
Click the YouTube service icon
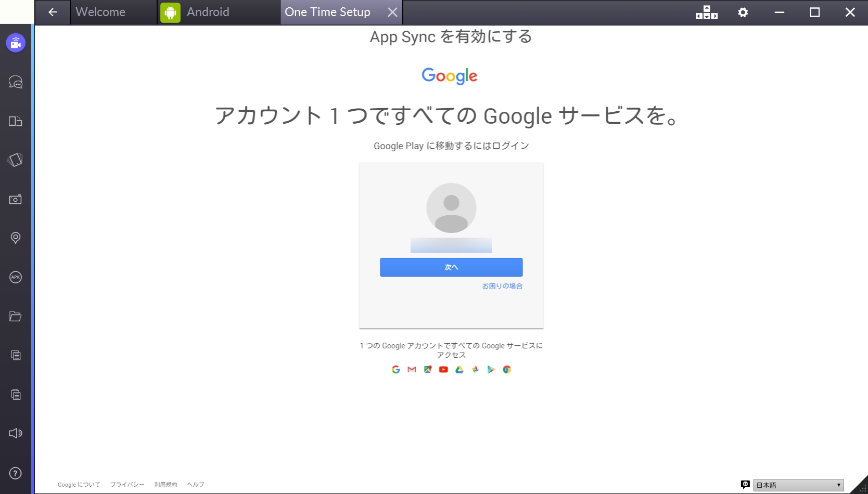coord(443,369)
